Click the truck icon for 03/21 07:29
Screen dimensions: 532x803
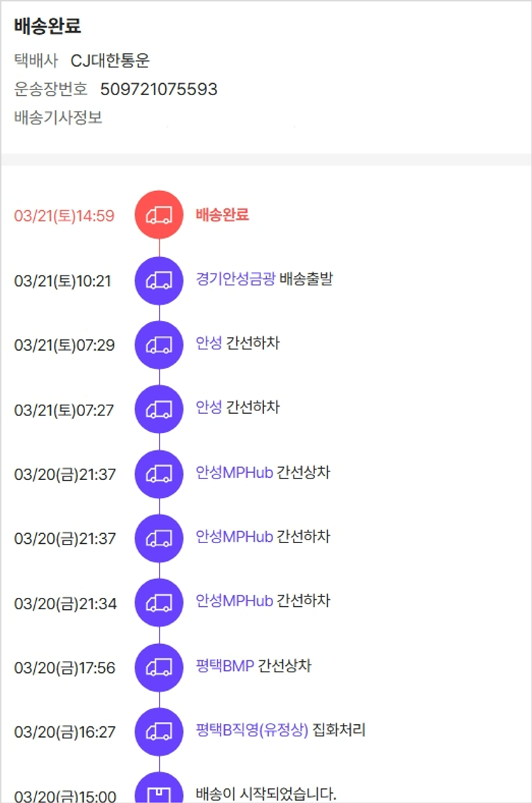click(x=159, y=345)
